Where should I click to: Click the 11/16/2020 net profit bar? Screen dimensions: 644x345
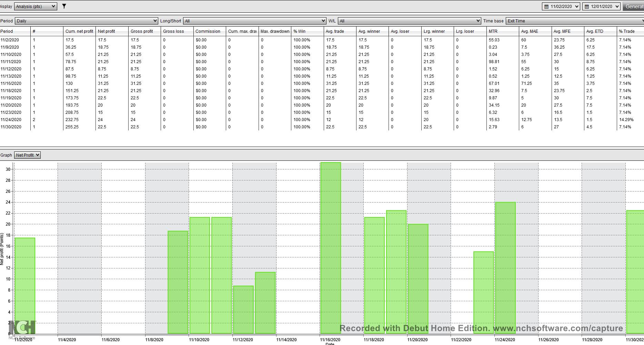[x=331, y=248]
